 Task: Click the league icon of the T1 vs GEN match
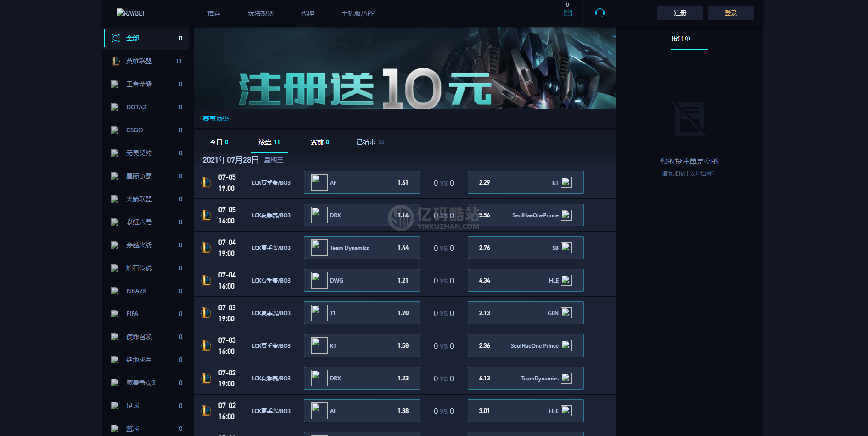point(207,313)
